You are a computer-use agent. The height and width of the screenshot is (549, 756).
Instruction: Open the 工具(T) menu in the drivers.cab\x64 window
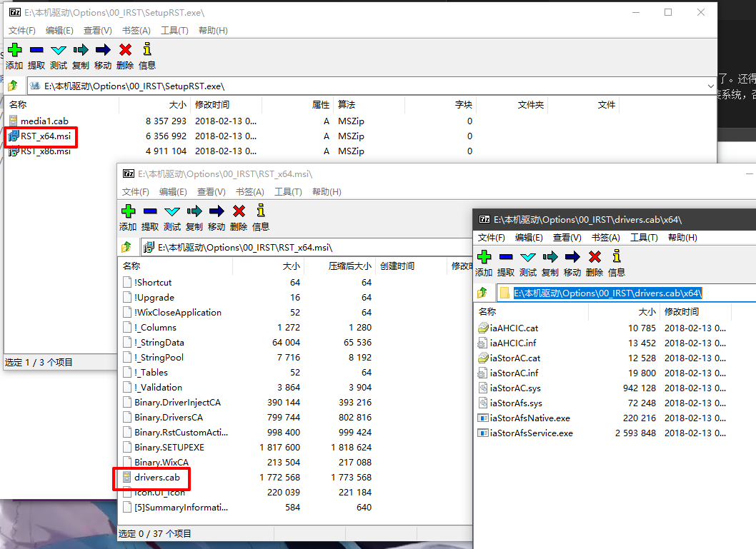643,237
